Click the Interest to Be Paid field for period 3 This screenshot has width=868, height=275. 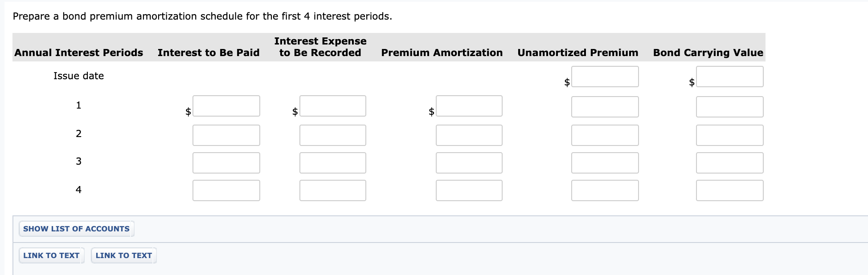tap(226, 163)
